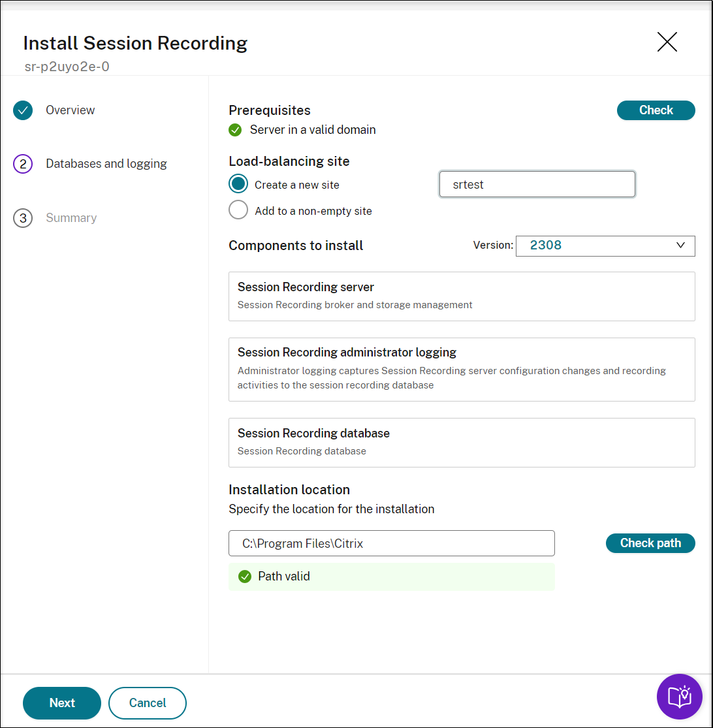Click the green Path valid checkmark icon
713x728 pixels.
[x=245, y=577]
